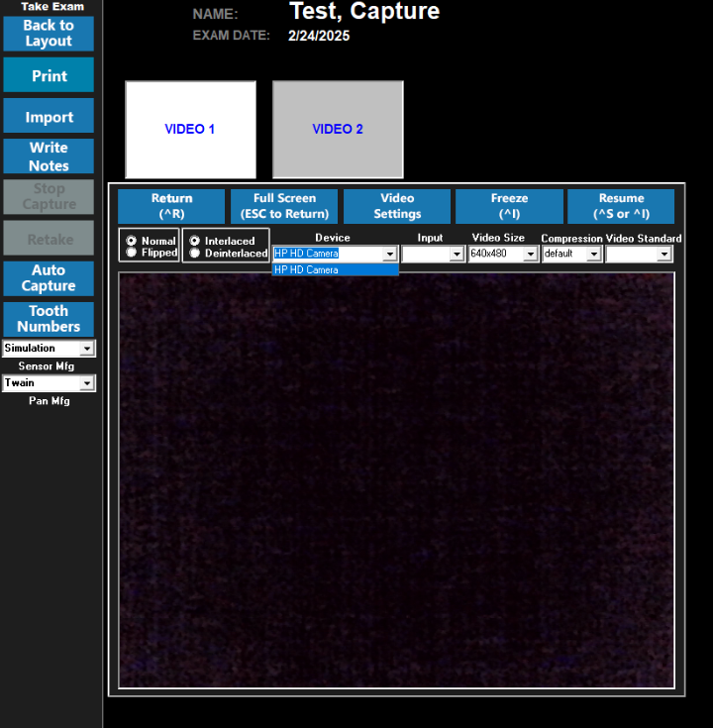Image resolution: width=713 pixels, height=728 pixels.
Task: Freeze the live video feed
Action: [509, 206]
